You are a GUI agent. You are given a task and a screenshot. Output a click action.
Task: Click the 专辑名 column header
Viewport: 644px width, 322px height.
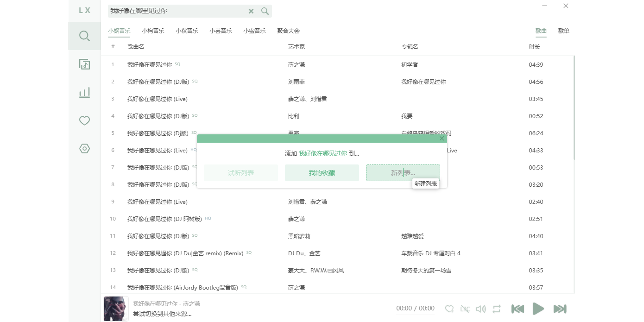(410, 47)
